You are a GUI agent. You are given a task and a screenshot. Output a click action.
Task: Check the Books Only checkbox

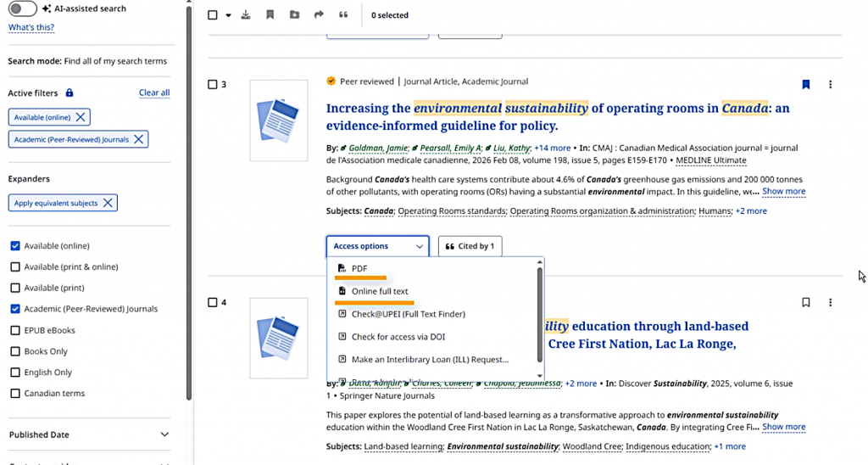tap(15, 351)
